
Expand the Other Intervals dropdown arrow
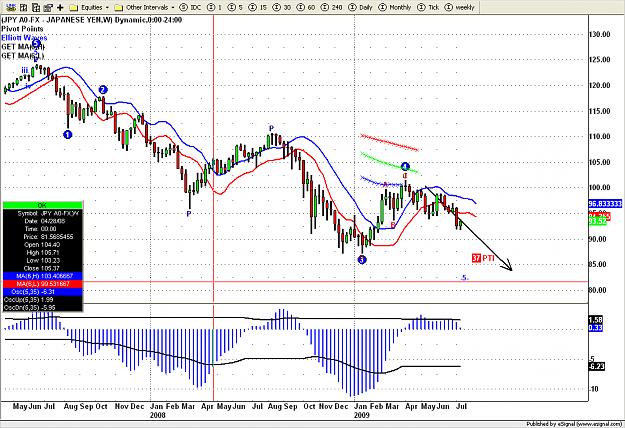coord(173,8)
